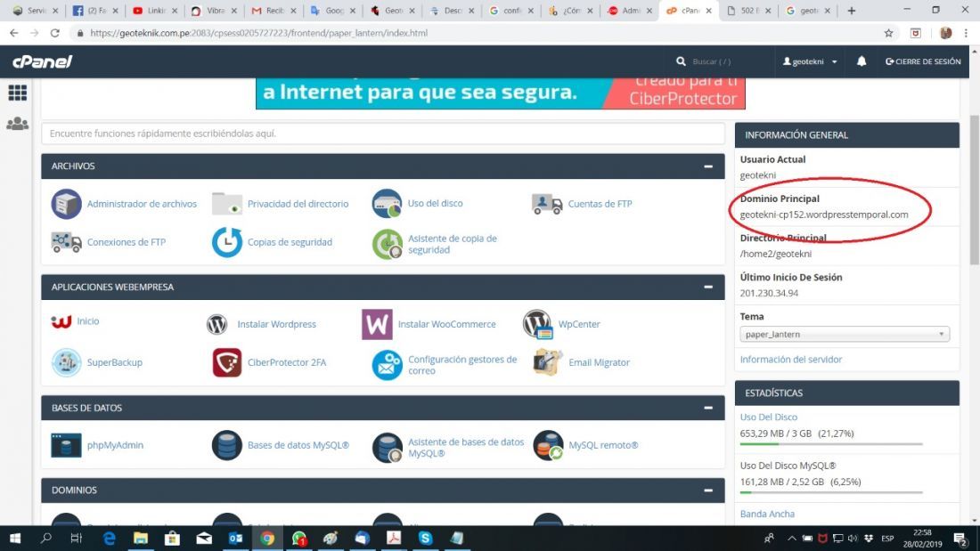
Task: Click the notifications bell icon
Action: (862, 61)
